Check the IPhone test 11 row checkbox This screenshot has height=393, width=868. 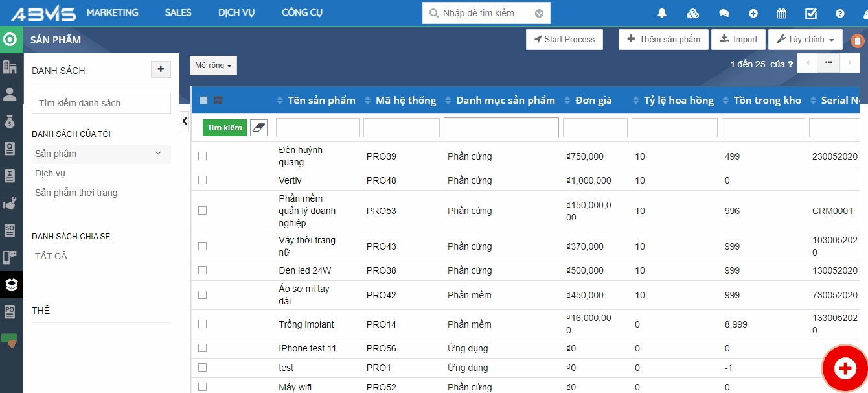(x=202, y=348)
